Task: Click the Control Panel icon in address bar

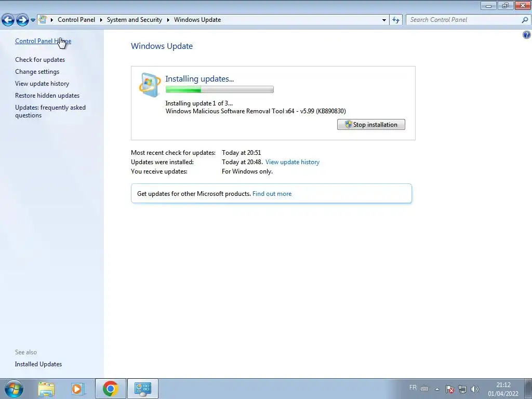Action: [x=43, y=19]
